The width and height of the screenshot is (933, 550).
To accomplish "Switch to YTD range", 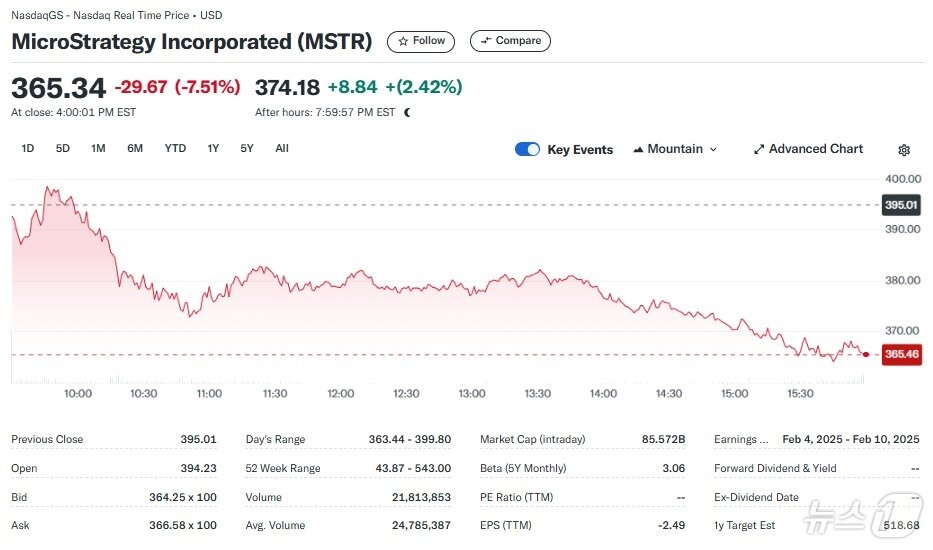I will coord(175,148).
